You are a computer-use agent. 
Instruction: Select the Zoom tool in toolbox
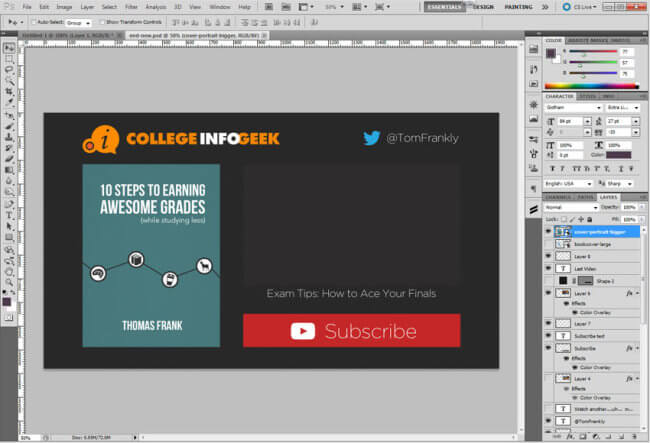9,282
